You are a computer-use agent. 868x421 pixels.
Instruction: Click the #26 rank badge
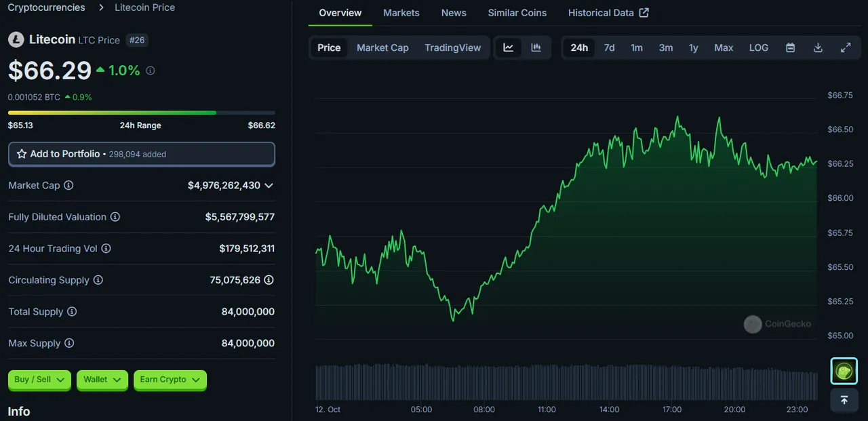[x=137, y=40]
